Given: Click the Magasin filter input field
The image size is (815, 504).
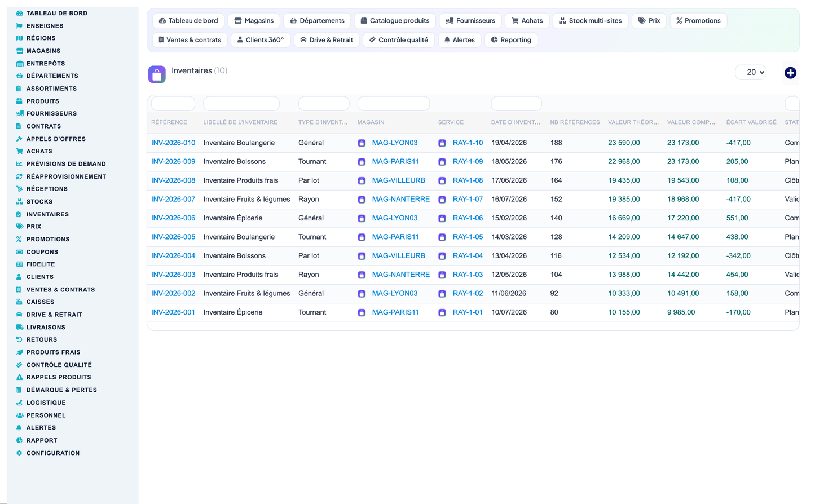Looking at the screenshot, I should 394,104.
